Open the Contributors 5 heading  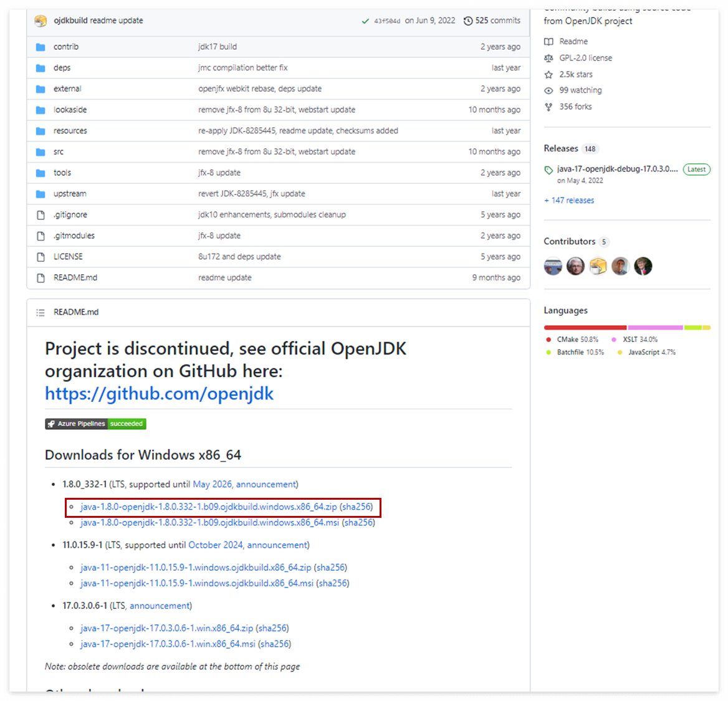pos(576,241)
